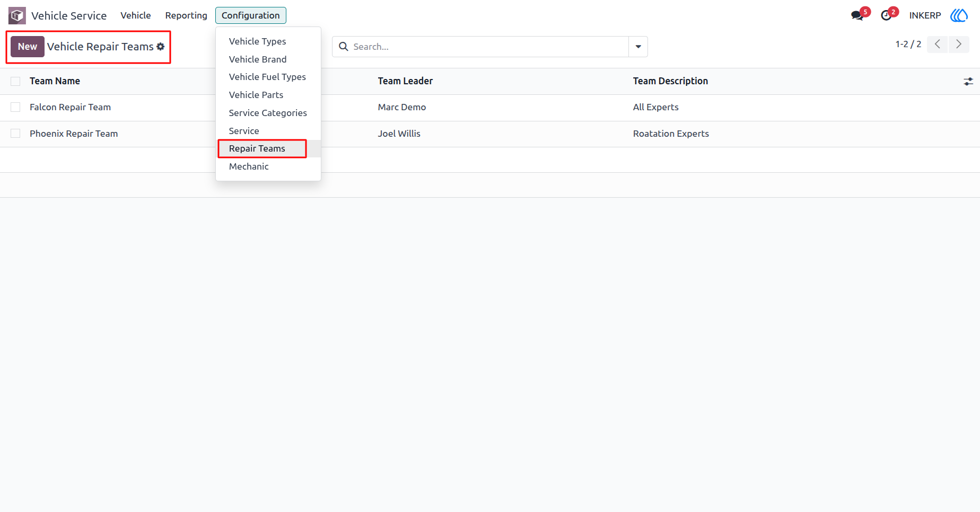The width and height of the screenshot is (980, 512).
Task: Choose Vehicle Fuel Types menu entry
Action: coord(268,77)
